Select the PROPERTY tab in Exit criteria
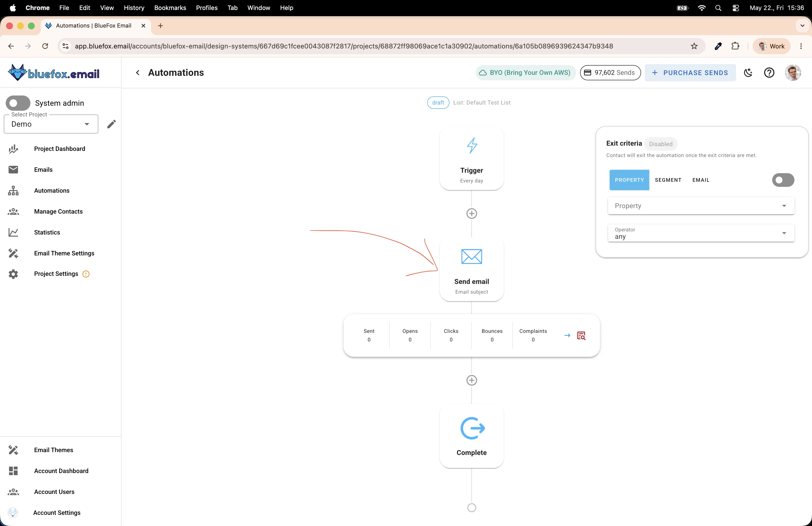Image resolution: width=812 pixels, height=526 pixels. [629, 180]
